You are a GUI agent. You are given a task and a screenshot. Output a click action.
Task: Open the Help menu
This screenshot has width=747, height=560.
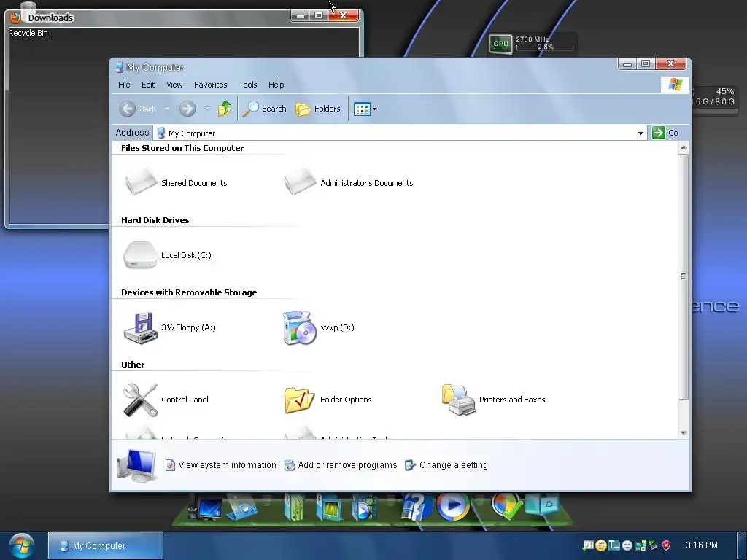[x=276, y=85]
